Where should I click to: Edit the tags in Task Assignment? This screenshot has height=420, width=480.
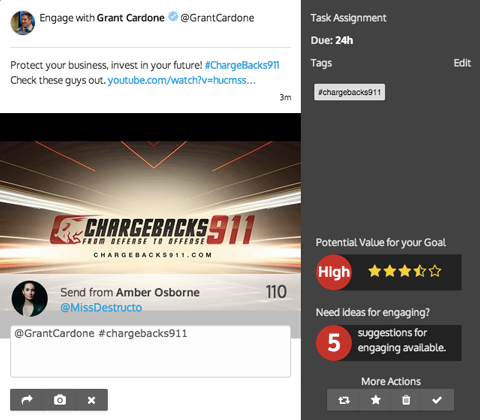(462, 63)
